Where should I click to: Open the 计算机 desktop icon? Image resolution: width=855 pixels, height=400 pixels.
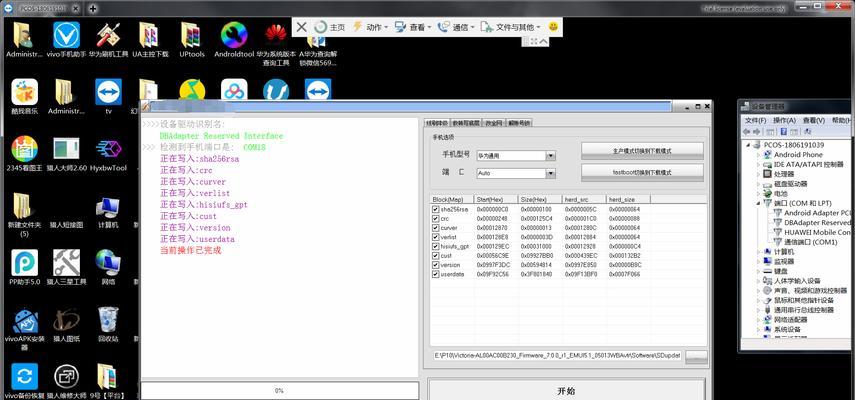pos(108,211)
